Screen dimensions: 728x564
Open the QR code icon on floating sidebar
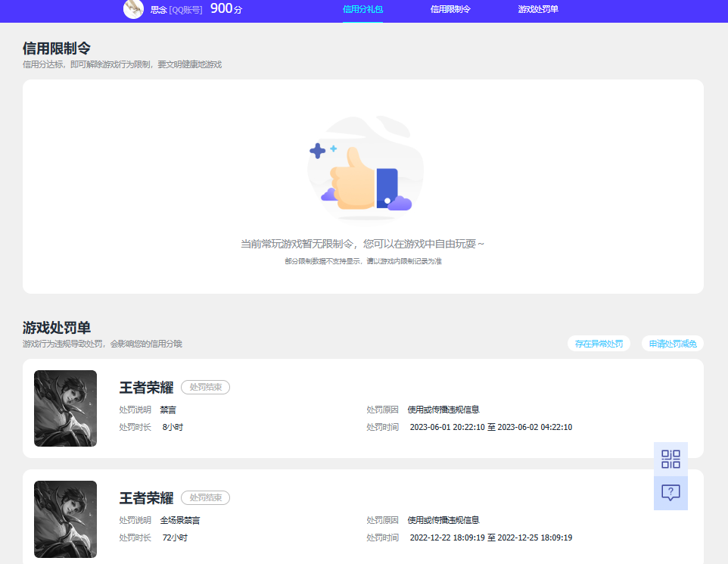point(670,459)
